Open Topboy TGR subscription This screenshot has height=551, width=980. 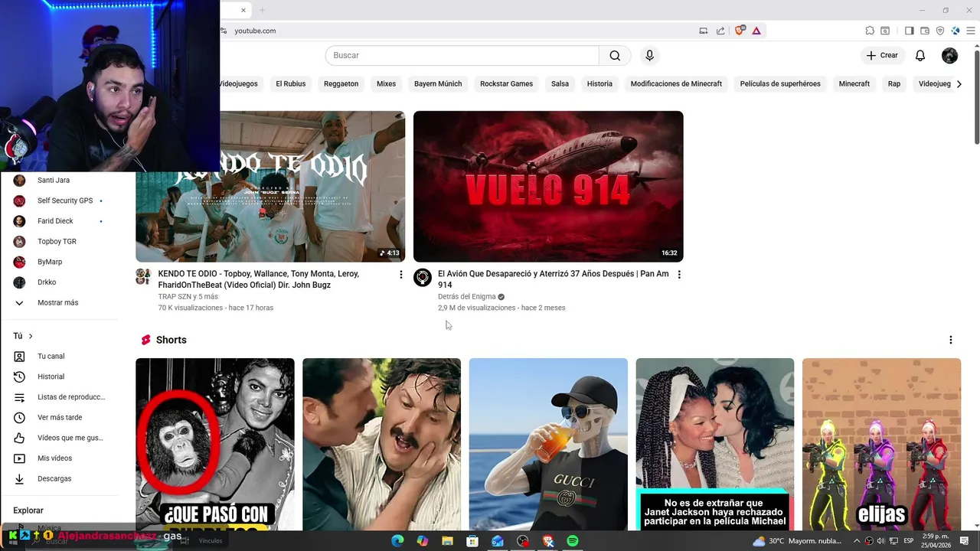[x=59, y=241]
